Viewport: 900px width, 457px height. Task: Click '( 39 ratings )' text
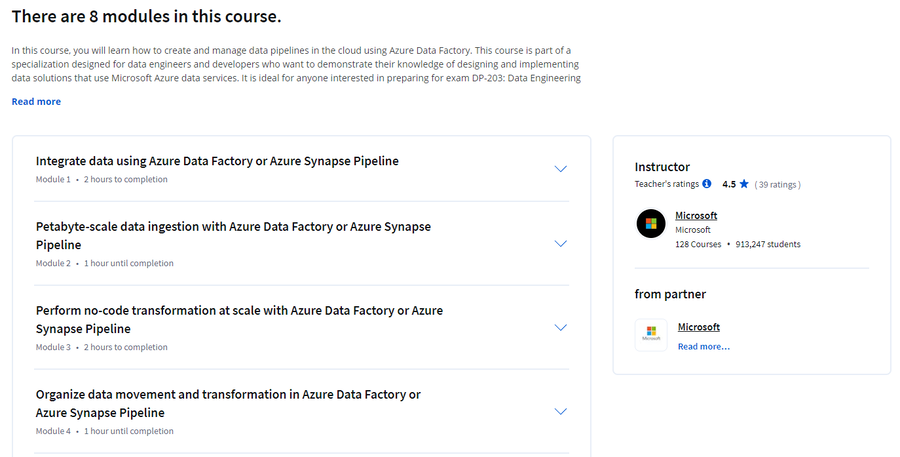coord(777,184)
